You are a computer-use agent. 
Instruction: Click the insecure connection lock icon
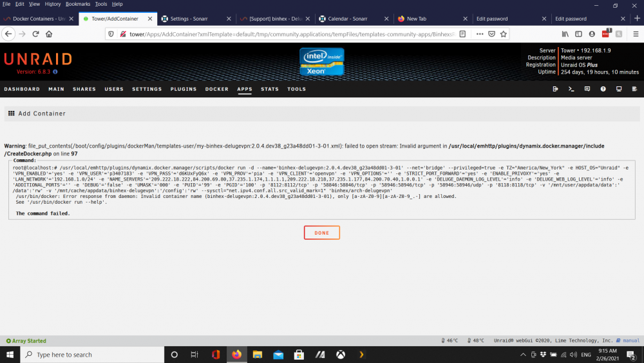123,34
